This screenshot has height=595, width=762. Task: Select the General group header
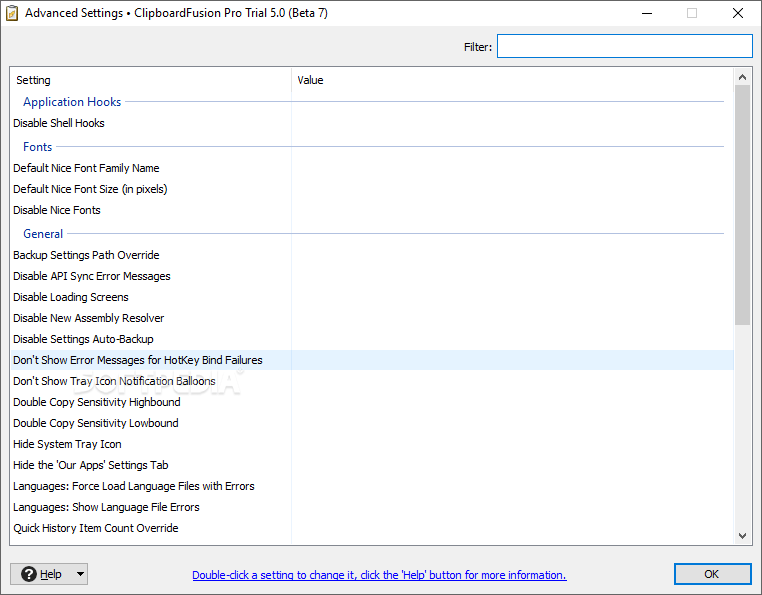(x=43, y=234)
